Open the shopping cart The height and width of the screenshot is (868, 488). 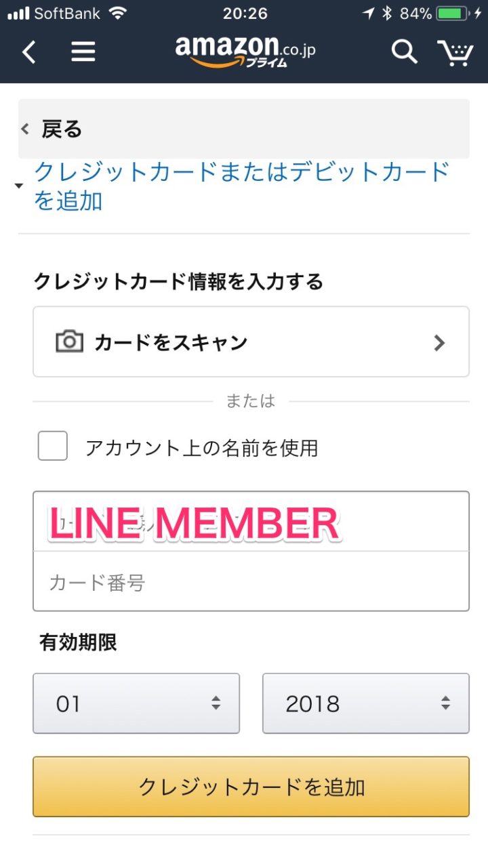click(x=455, y=52)
